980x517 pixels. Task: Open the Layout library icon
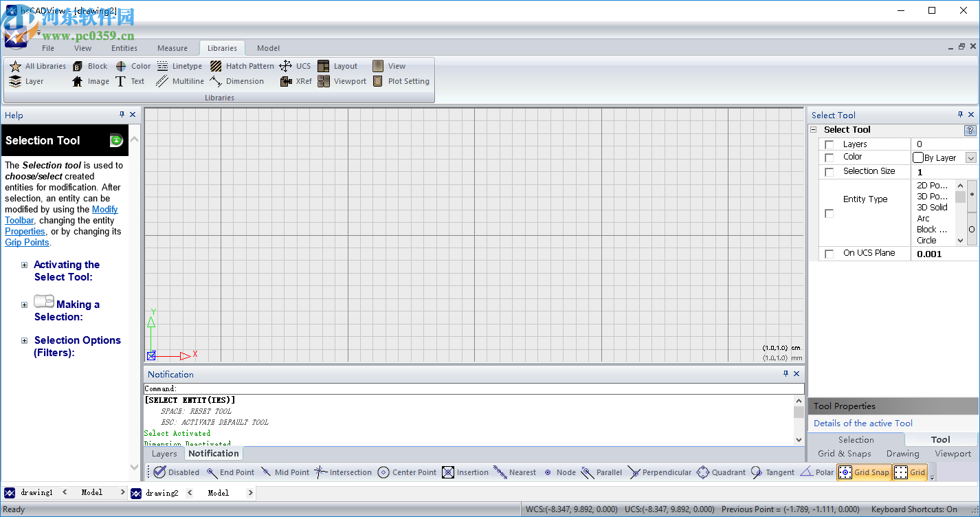point(324,66)
